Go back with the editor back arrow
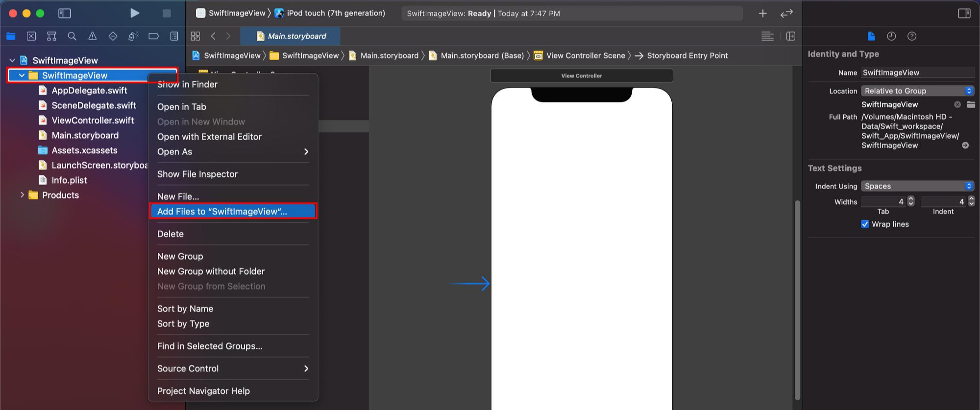This screenshot has width=980, height=410. click(213, 36)
